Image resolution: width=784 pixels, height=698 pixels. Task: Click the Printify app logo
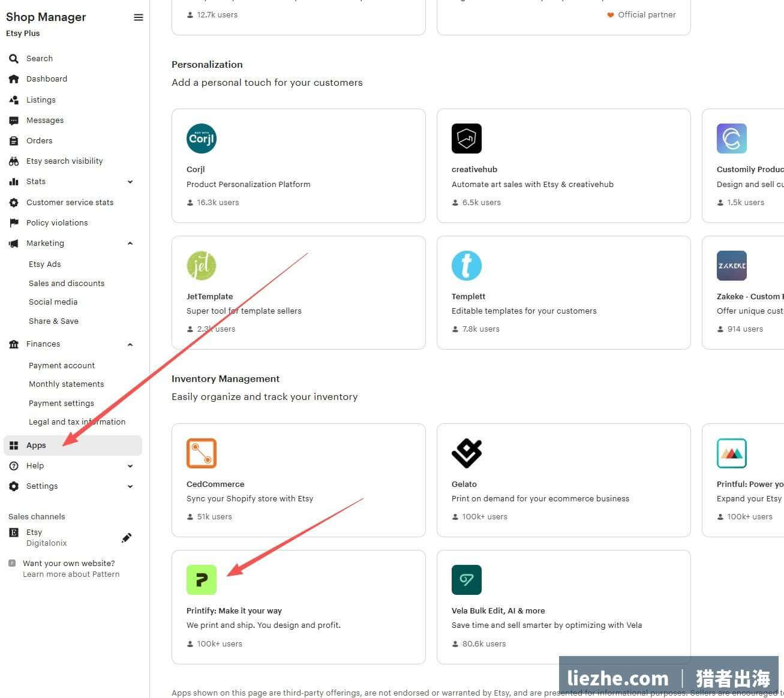tap(202, 580)
